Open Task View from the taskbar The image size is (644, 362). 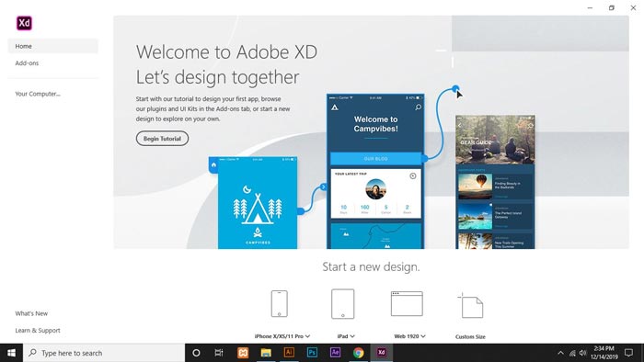pos(219,353)
